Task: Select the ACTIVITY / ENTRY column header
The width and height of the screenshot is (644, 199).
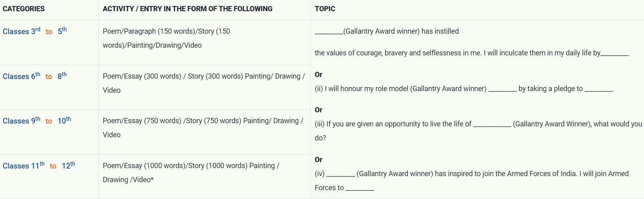Action: click(x=187, y=9)
